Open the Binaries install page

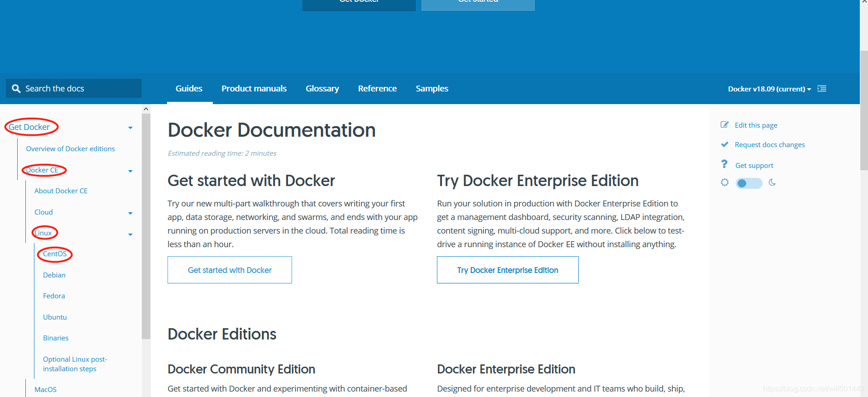coord(56,338)
